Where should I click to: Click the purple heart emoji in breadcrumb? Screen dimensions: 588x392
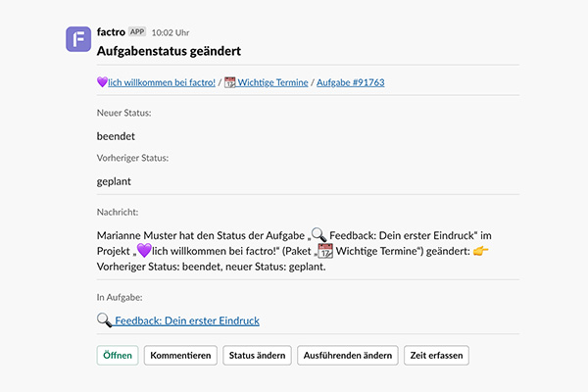[102, 81]
